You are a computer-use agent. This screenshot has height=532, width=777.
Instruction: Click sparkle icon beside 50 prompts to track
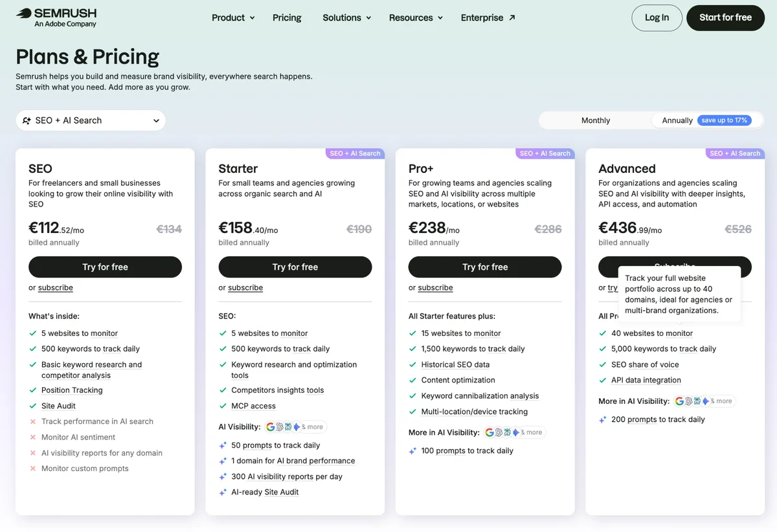(222, 445)
